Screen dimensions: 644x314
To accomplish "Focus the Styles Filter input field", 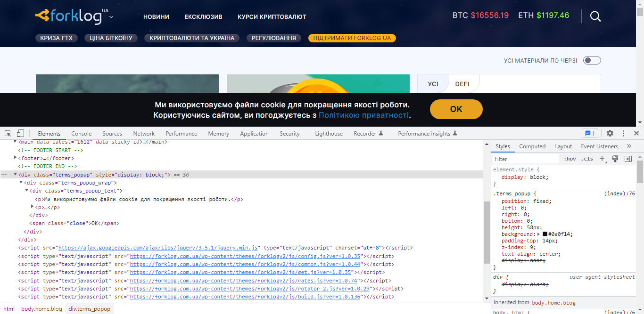I will coord(526,159).
